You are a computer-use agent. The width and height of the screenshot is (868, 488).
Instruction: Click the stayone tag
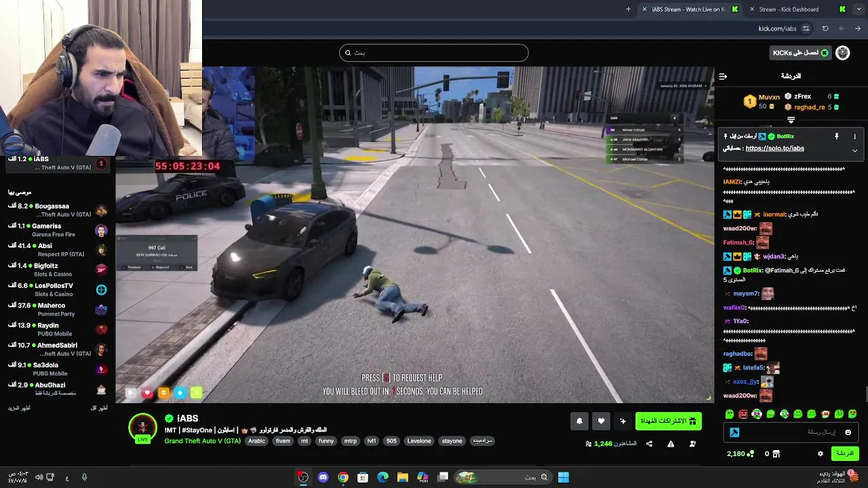[452, 441]
